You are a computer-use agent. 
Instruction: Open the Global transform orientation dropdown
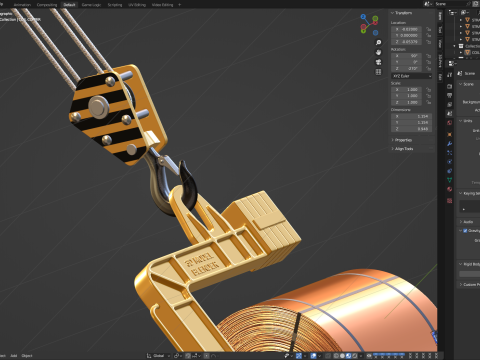(158, 356)
